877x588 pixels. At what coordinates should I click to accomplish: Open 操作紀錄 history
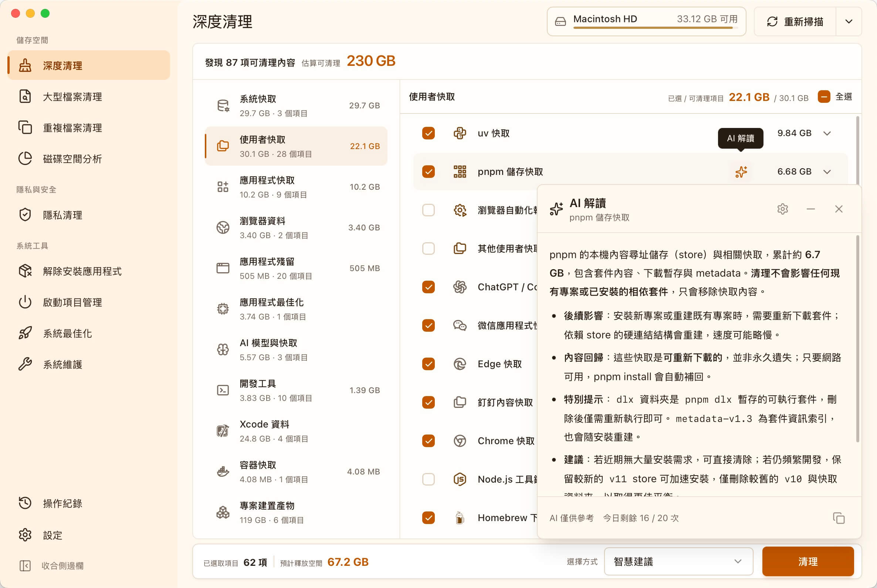[x=88, y=503]
